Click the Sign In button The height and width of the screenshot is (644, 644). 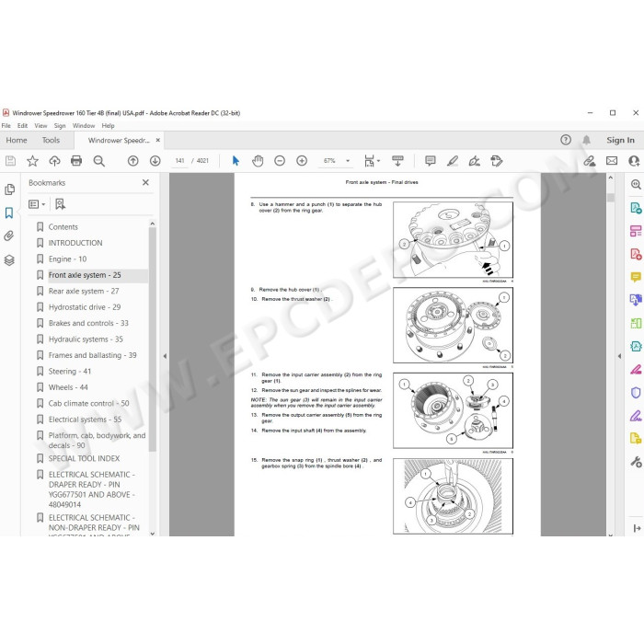(620, 140)
